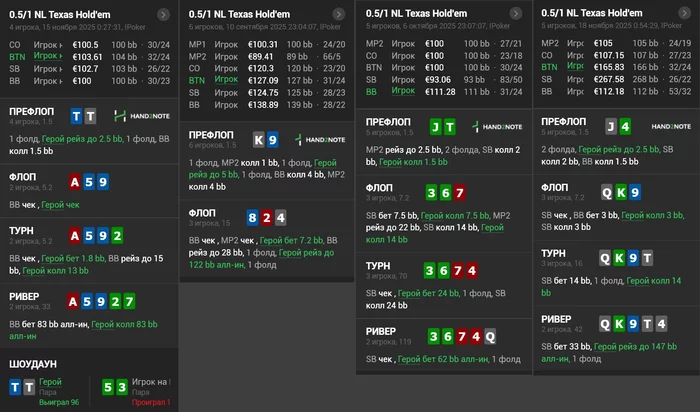
Task: Select the green J hole card in third hand
Action: tap(436, 127)
